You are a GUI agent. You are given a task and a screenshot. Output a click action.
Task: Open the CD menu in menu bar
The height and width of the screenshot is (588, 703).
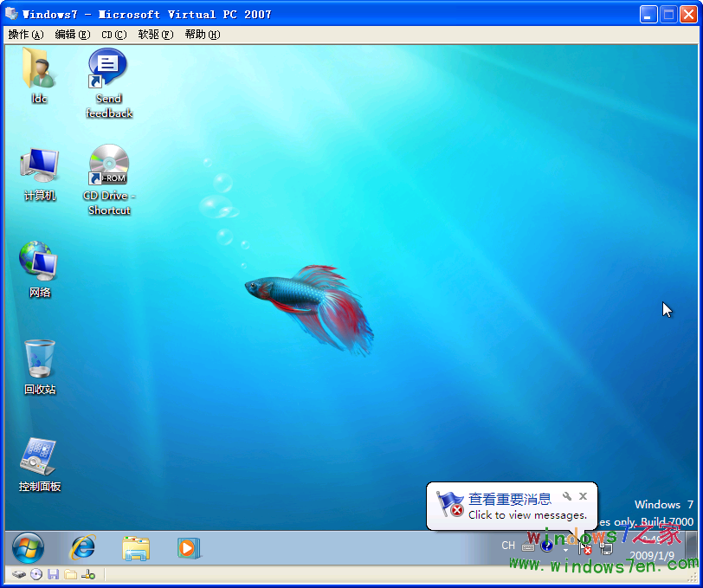pyautogui.click(x=113, y=35)
